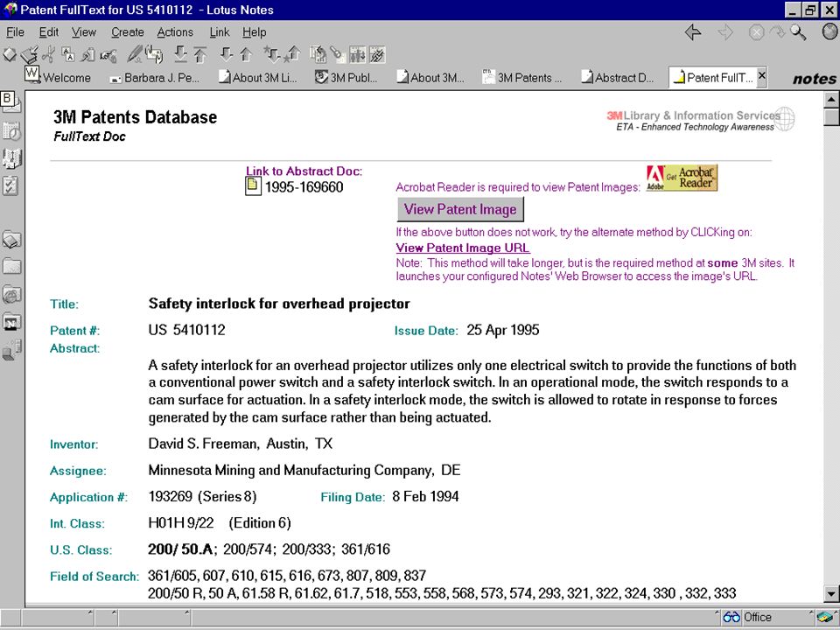
Task: Switch to the About 3M Li... tab
Action: pos(257,78)
